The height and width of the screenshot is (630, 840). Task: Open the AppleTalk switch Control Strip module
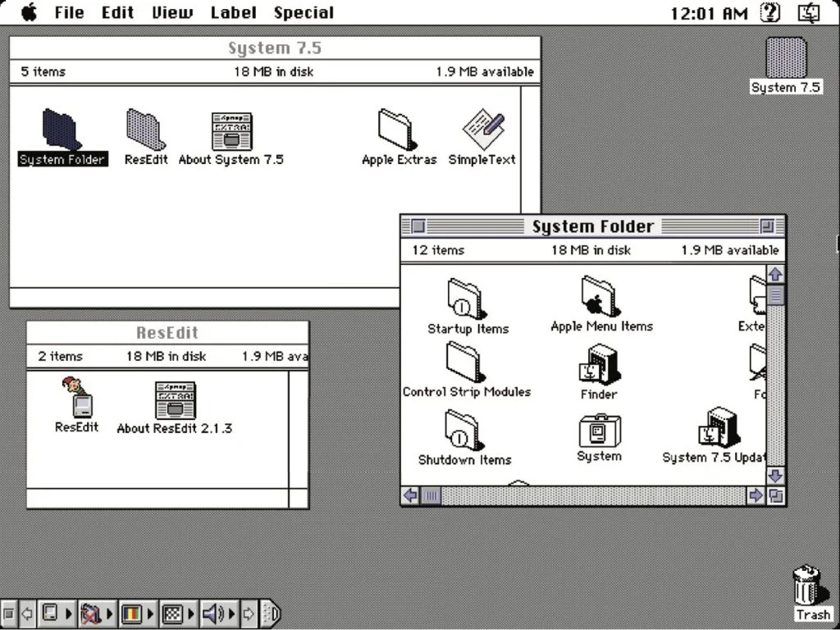coord(90,613)
